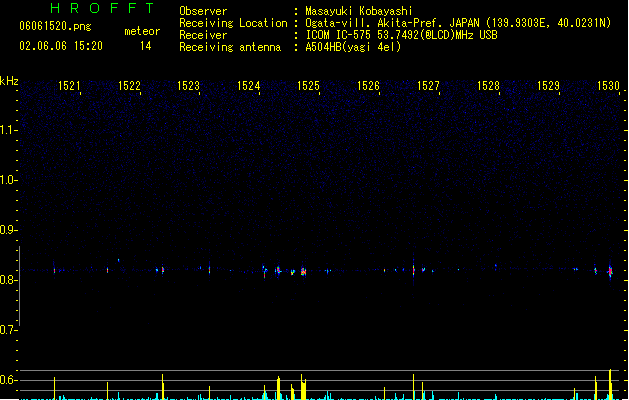The image size is (629, 400).
Task: Click the 1530 time axis marker
Action: [x=608, y=86]
